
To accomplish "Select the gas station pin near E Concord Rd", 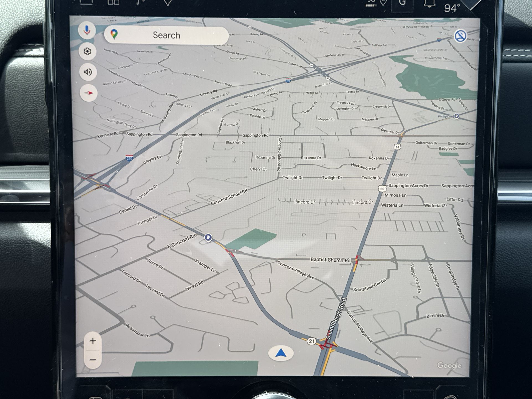I will [x=208, y=237].
